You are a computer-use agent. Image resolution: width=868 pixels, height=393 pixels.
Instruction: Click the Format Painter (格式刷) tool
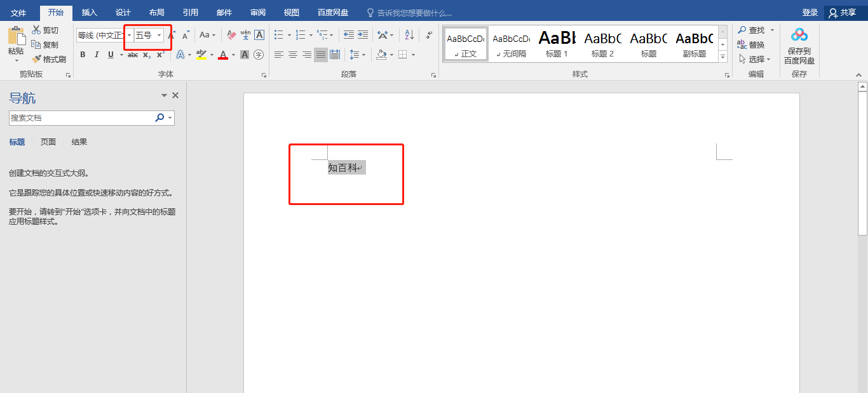[49, 59]
